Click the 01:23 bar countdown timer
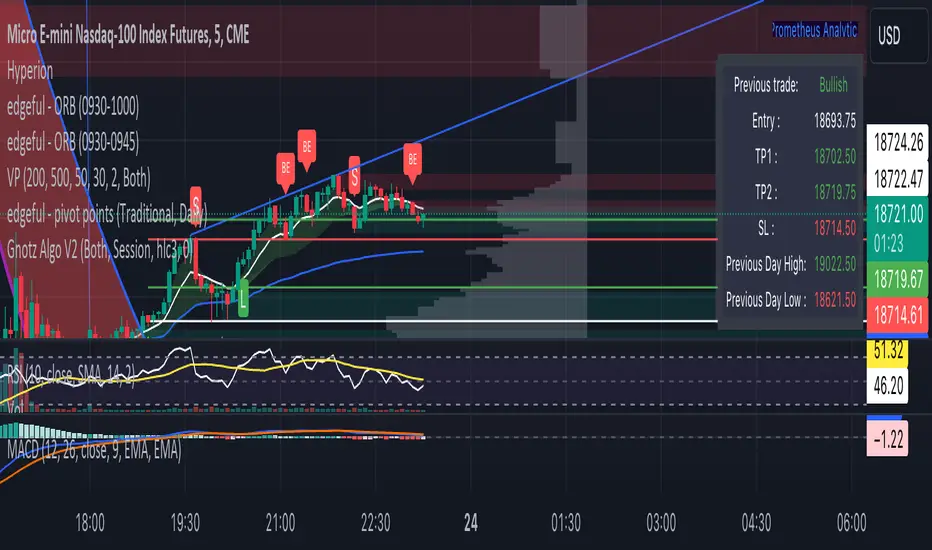The height and width of the screenshot is (550, 932). point(889,243)
